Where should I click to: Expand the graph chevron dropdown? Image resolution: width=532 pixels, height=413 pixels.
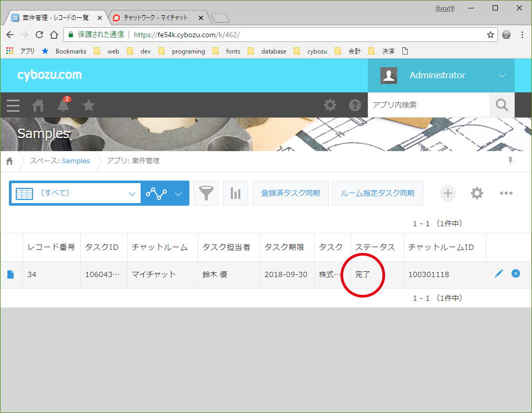[178, 194]
